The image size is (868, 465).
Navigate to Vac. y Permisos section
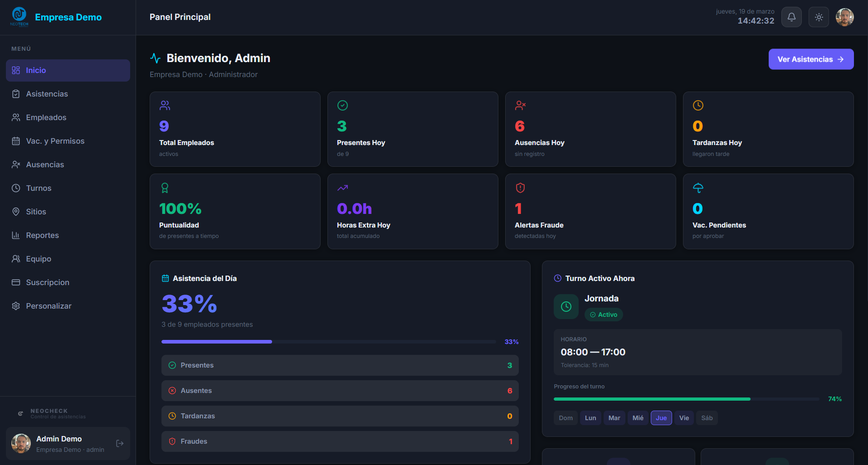click(55, 141)
